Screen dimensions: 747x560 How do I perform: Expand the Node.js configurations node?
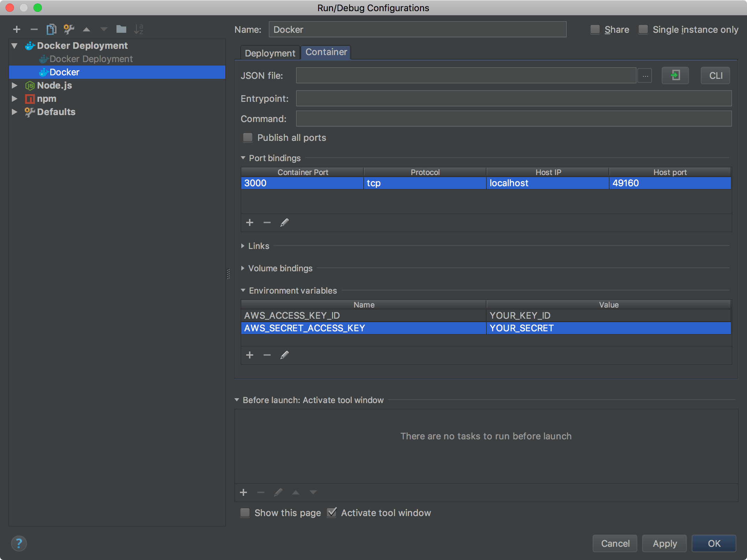[x=14, y=85]
